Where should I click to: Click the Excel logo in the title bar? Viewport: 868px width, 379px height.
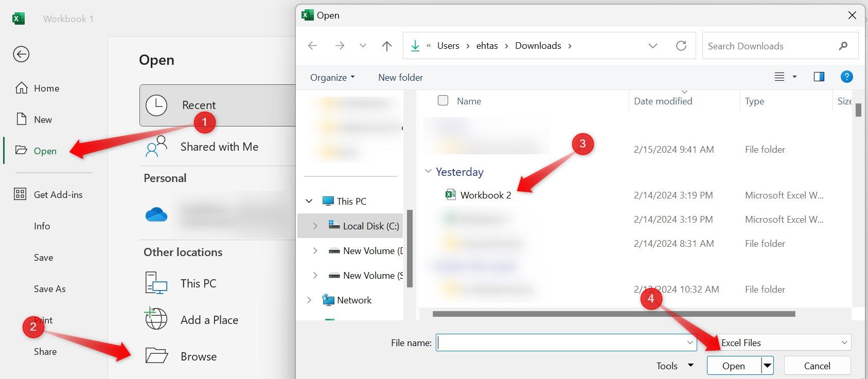pos(19,19)
